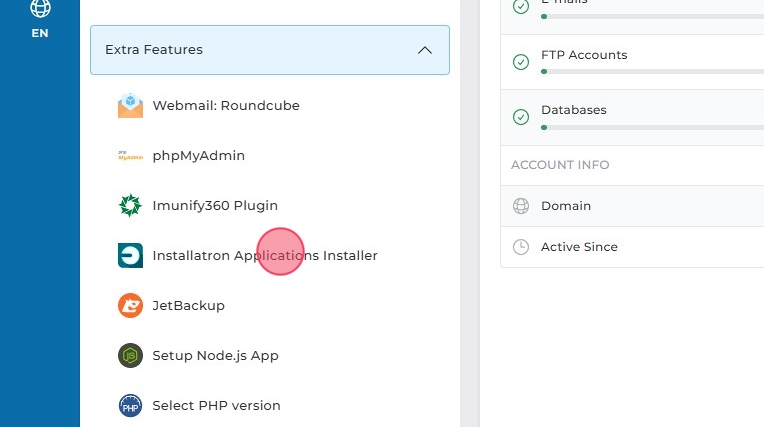Screen dimensions: 764x427
Task: Click the green Imunify360 star icon
Action: click(x=130, y=206)
